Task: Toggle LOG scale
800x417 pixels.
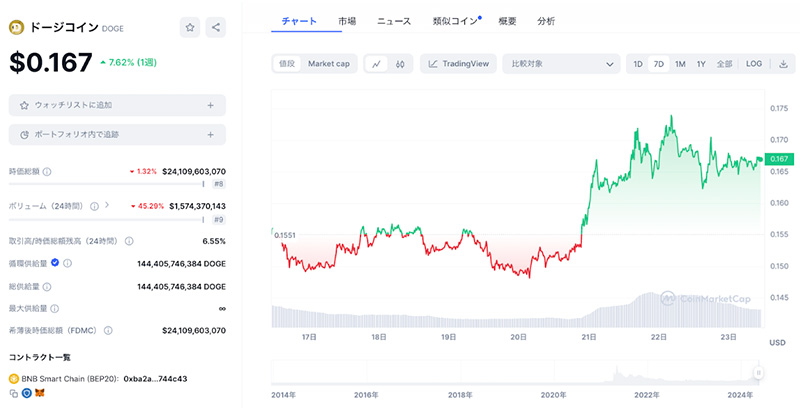Action: click(x=754, y=64)
